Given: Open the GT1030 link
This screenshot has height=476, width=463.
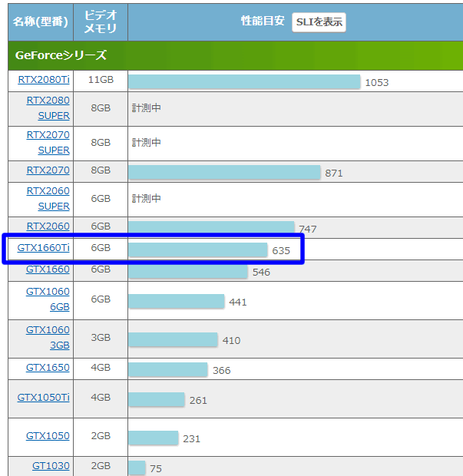Looking at the screenshot, I should [x=51, y=466].
